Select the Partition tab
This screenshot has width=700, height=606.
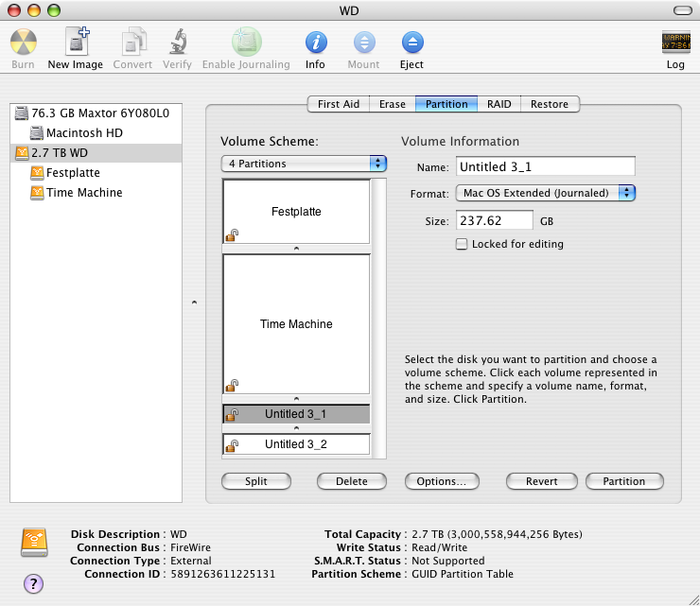[x=446, y=104]
